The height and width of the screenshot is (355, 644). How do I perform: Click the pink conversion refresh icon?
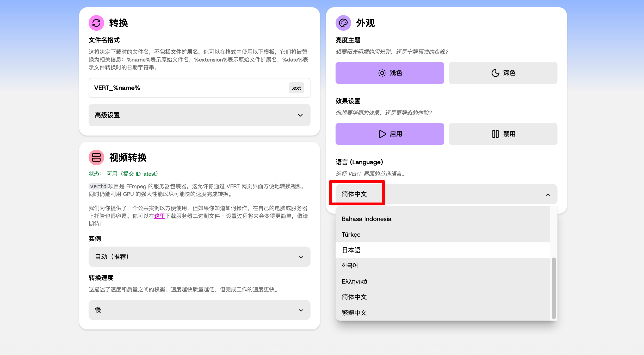(x=96, y=23)
